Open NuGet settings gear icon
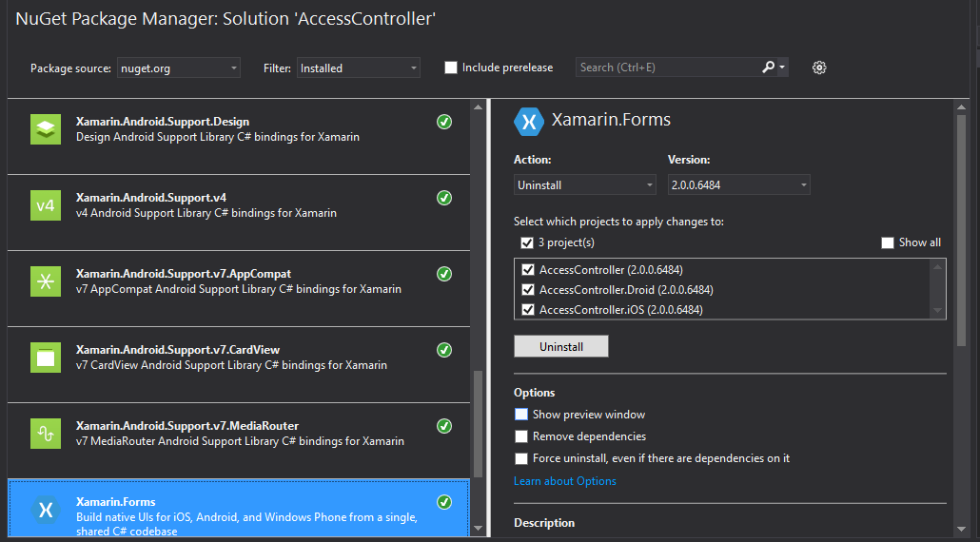The image size is (980, 542). click(x=819, y=68)
